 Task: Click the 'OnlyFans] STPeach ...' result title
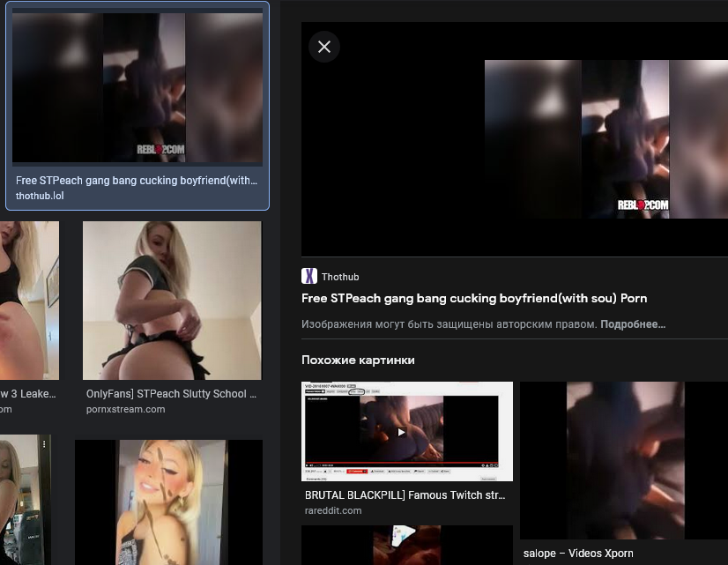tap(171, 394)
